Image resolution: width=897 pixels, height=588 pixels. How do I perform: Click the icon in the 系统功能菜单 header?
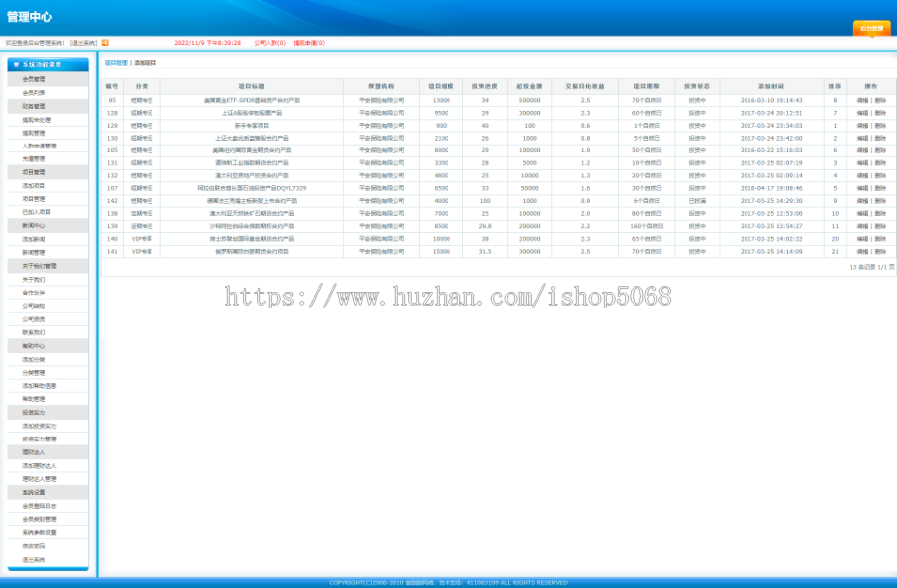(16, 64)
